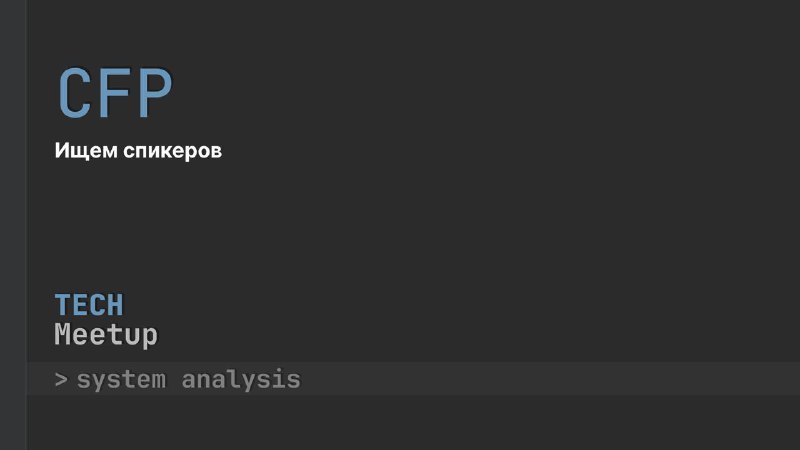The width and height of the screenshot is (800, 450).
Task: Click the letter T in TECH
Action: pyautogui.click(x=62, y=305)
